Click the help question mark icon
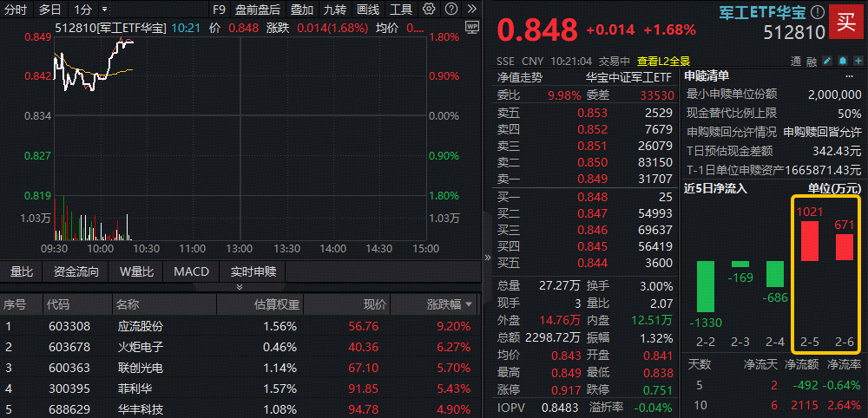868x418 pixels. click(x=453, y=10)
